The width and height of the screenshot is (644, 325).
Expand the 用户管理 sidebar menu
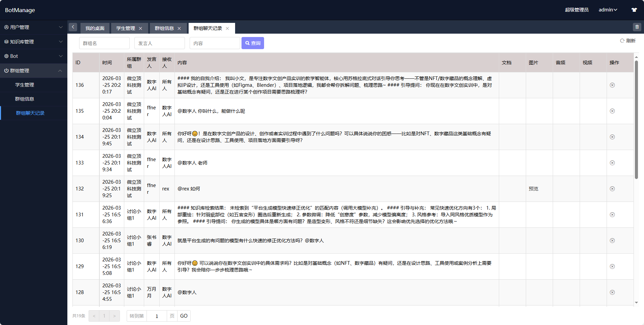[x=33, y=27]
